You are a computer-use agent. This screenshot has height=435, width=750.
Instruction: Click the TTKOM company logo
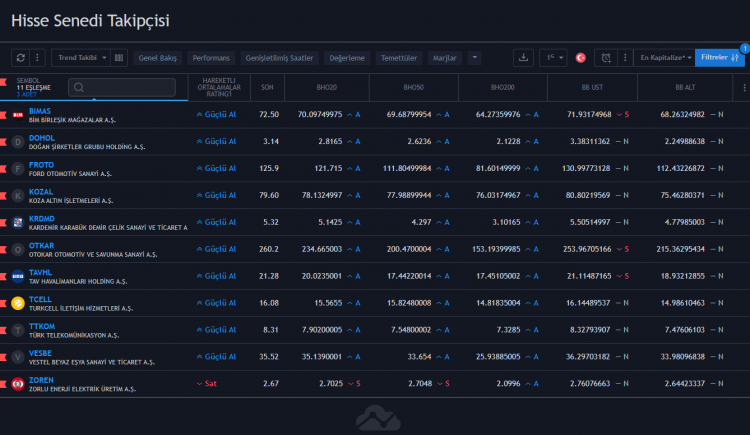18,330
